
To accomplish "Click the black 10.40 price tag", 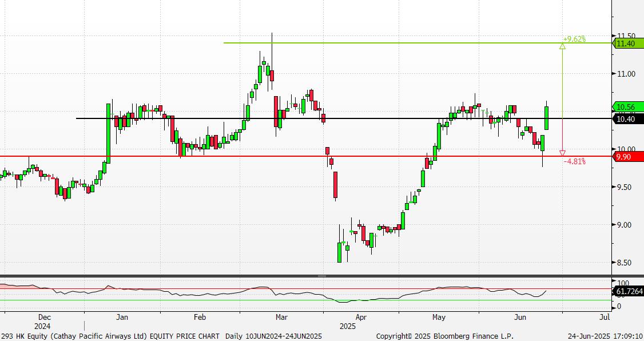I will tap(628, 119).
